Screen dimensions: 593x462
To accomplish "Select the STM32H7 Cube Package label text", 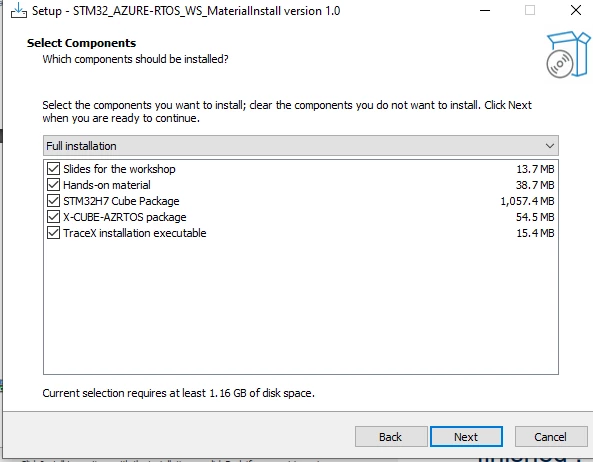I will 121,201.
